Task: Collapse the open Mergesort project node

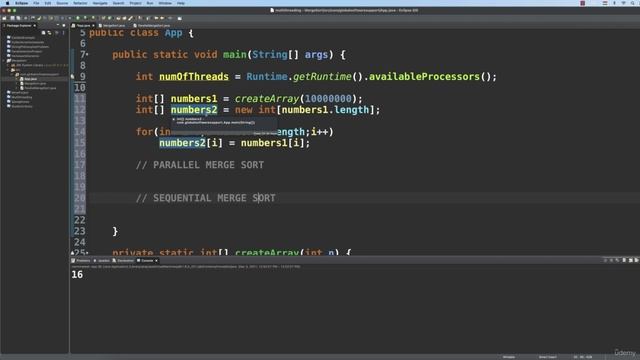Action: [x=4, y=60]
